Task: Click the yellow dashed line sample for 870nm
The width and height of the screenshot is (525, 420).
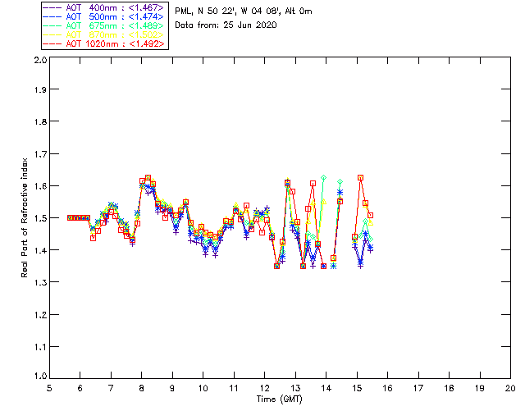Action: tap(52, 34)
